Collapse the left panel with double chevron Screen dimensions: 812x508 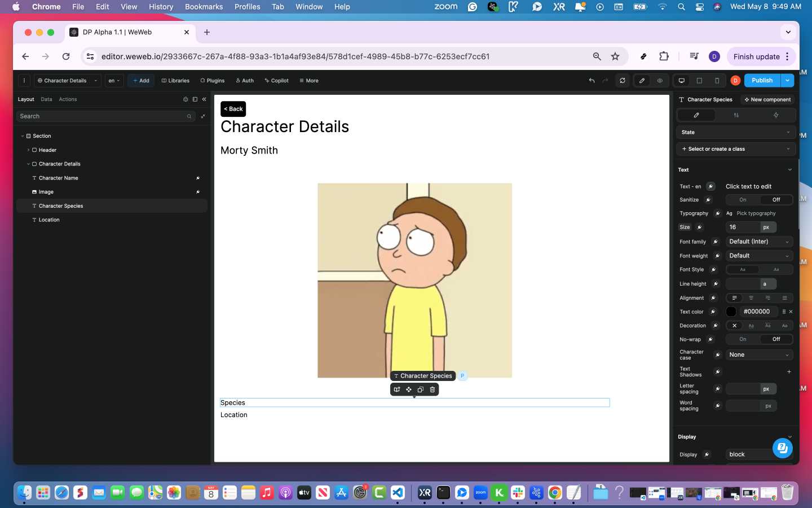(204, 99)
